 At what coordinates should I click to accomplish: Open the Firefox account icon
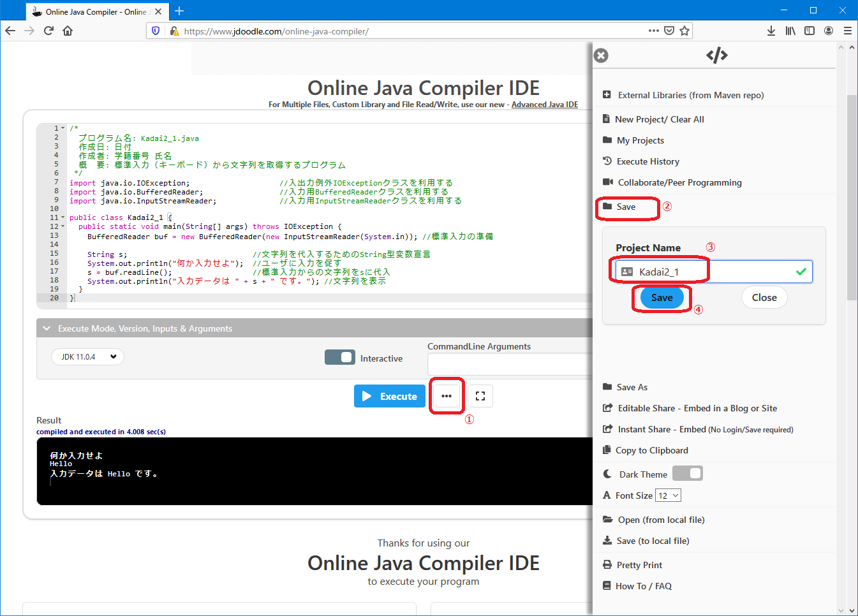(x=829, y=31)
